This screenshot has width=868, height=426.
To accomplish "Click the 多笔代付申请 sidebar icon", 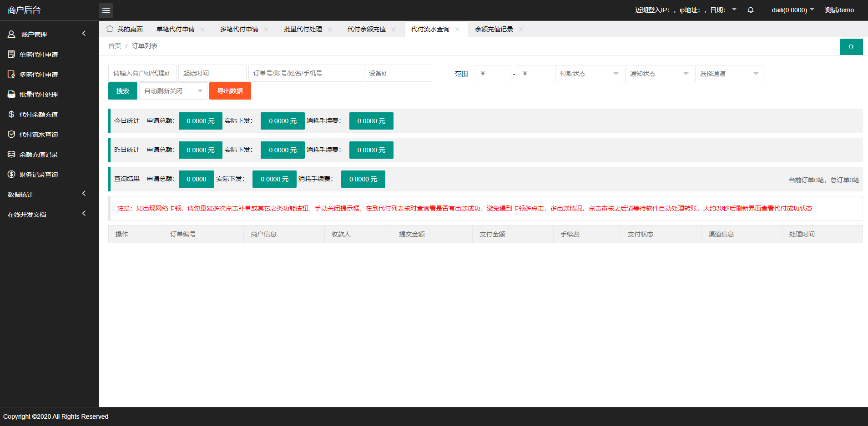I will [x=11, y=74].
